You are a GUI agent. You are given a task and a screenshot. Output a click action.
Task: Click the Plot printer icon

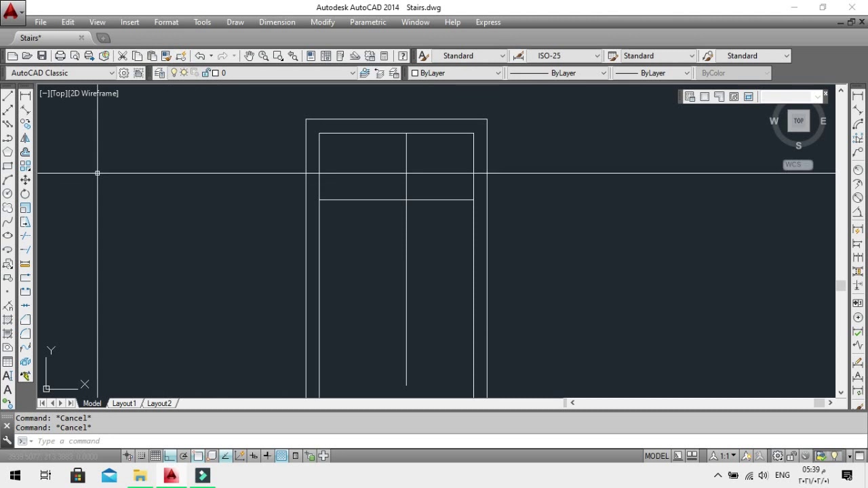pyautogui.click(x=60, y=56)
